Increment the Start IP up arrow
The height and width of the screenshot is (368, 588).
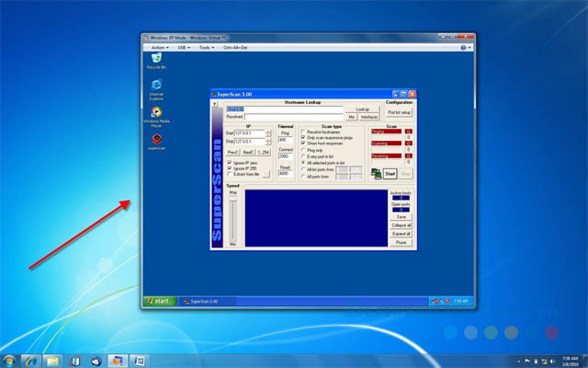[268, 132]
